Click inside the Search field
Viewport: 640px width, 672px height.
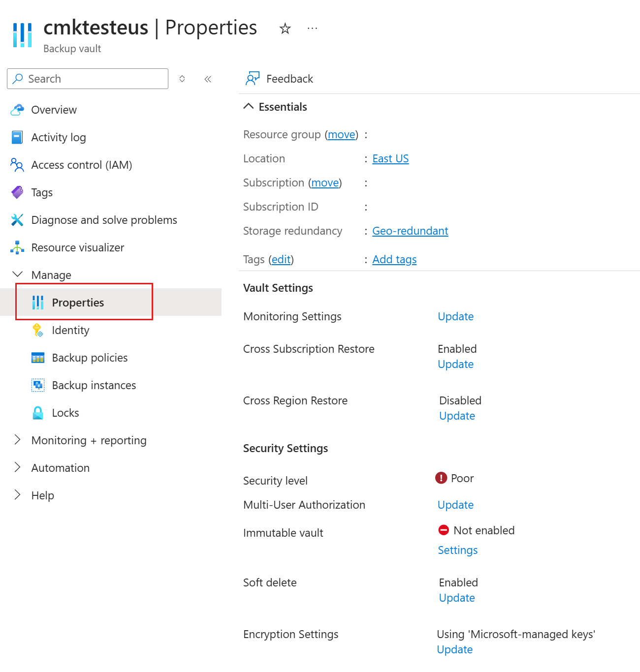[x=88, y=79]
